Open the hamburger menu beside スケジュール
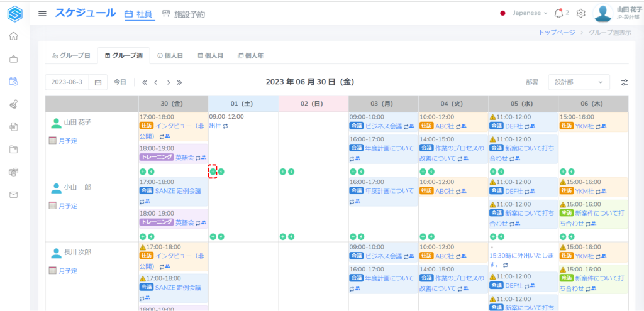This screenshot has width=644, height=311. click(42, 13)
